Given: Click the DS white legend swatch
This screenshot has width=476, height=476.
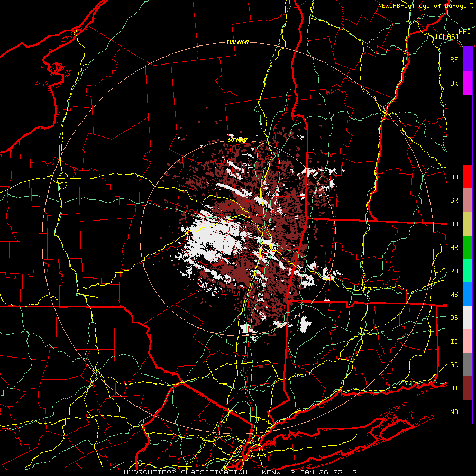Looking at the screenshot, I should (x=467, y=317).
